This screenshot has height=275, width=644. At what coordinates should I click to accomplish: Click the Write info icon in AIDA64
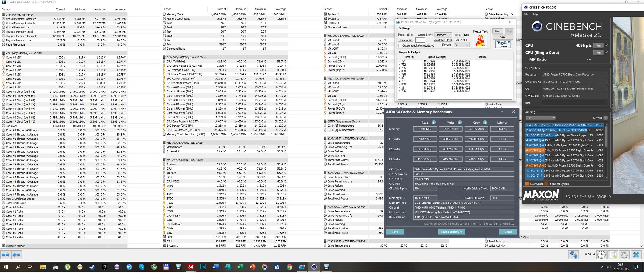(x=459, y=123)
